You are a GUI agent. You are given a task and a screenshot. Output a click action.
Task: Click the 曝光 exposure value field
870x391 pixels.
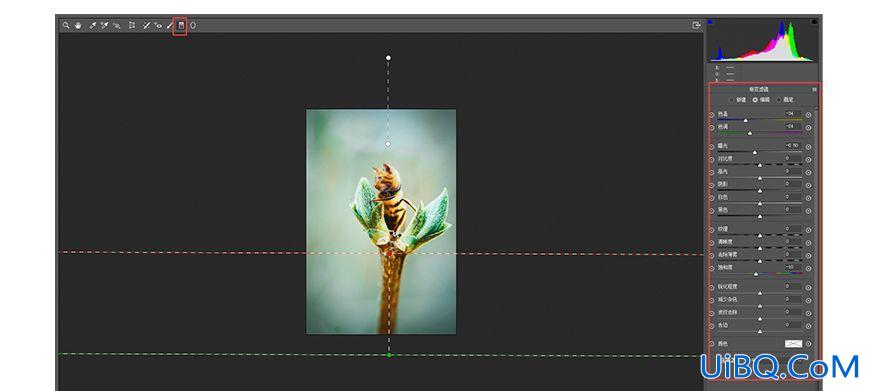[793, 146]
